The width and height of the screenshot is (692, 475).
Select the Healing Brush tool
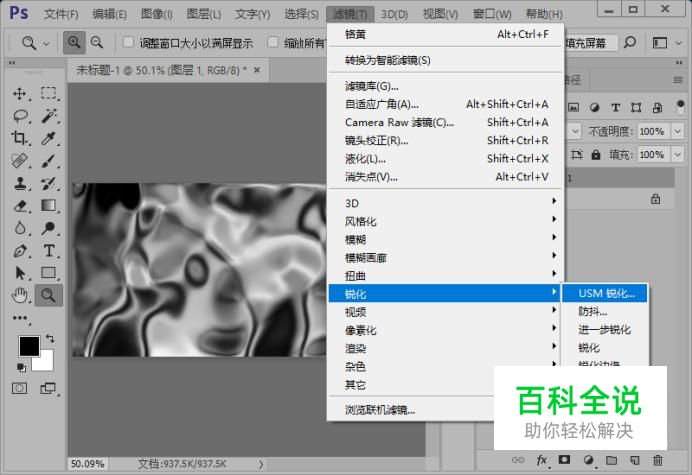19,161
